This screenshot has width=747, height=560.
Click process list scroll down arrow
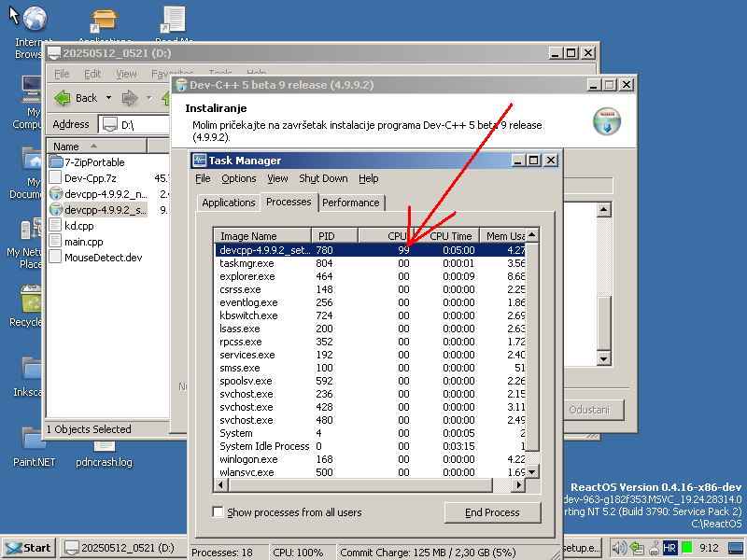[532, 472]
